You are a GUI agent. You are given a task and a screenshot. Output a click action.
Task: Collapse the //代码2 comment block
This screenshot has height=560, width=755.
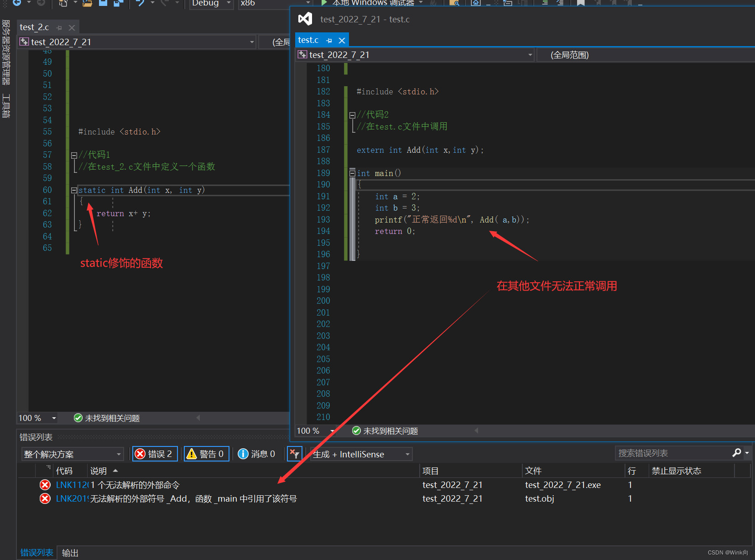[352, 115]
